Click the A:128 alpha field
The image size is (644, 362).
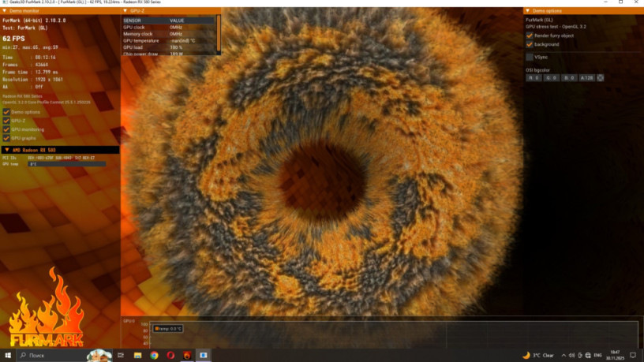[x=586, y=78]
